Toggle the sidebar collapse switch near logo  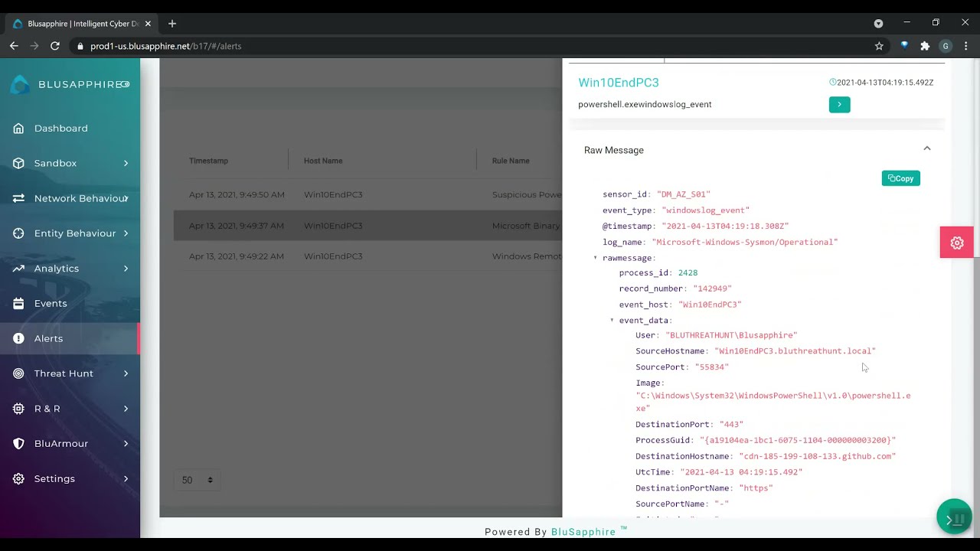125,84
